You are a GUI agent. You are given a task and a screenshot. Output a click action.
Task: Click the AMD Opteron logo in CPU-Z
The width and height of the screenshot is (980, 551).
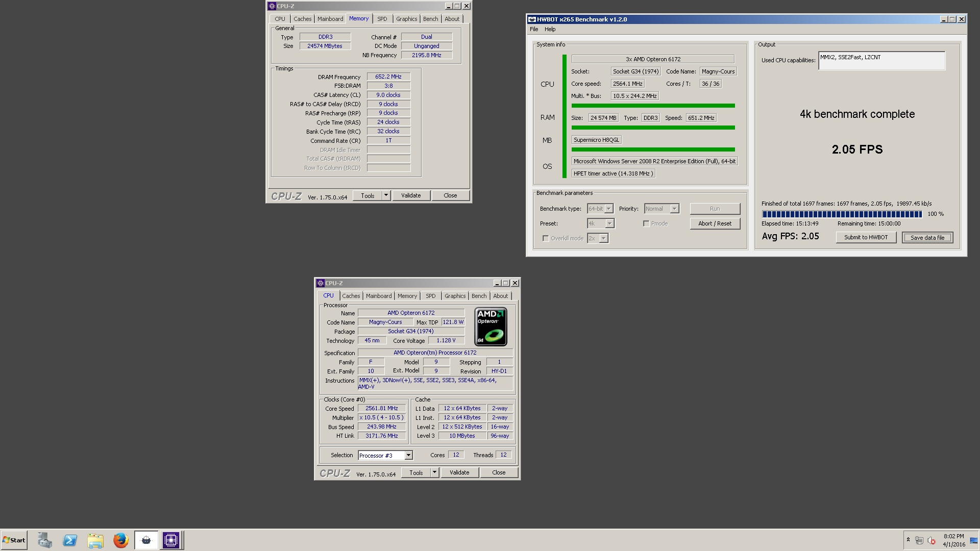(491, 327)
